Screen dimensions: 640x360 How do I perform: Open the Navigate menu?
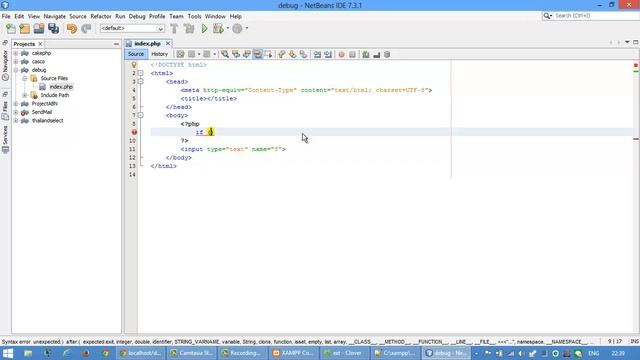click(x=55, y=16)
